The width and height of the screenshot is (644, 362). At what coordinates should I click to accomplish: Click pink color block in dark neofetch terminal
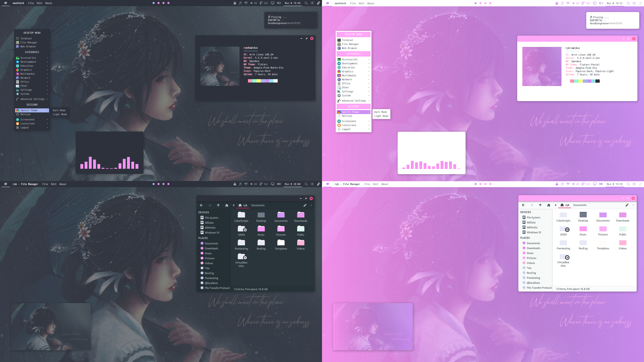tap(250, 81)
